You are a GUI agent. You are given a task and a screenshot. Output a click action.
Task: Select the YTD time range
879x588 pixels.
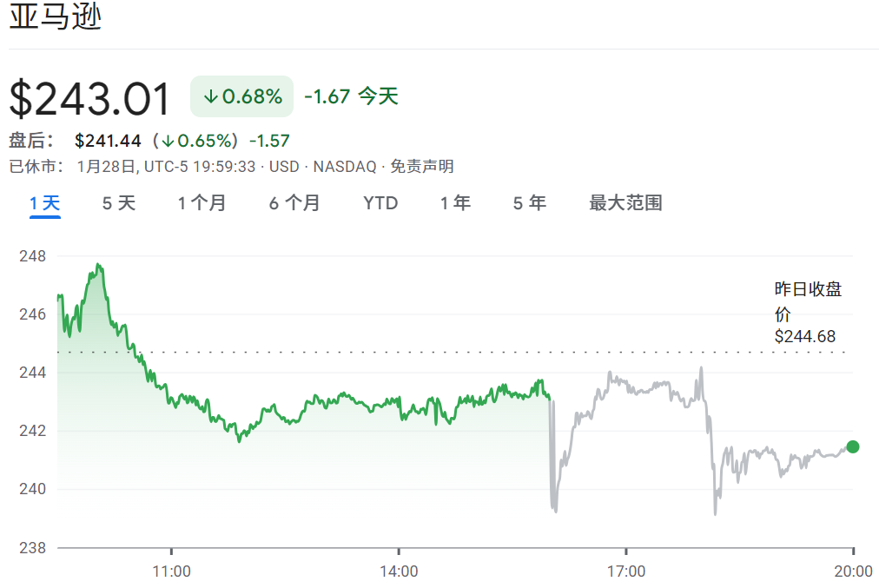click(x=380, y=202)
